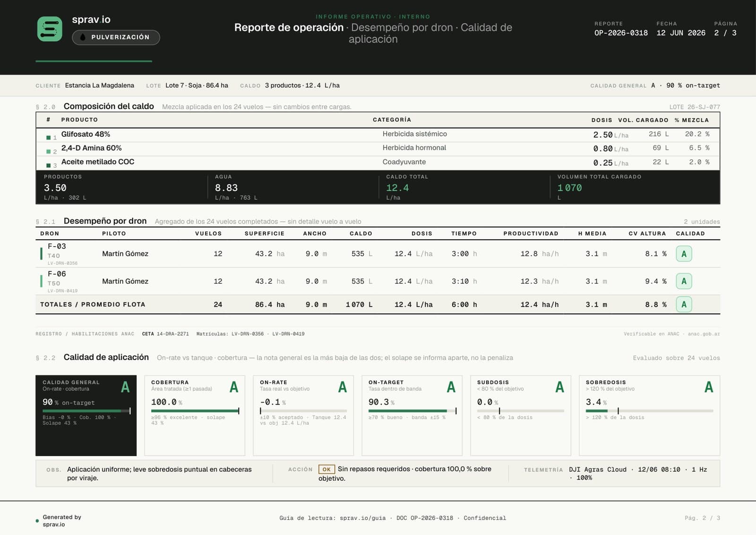Click the A quality badge in the totals row
The image size is (756, 535).
[x=684, y=304]
